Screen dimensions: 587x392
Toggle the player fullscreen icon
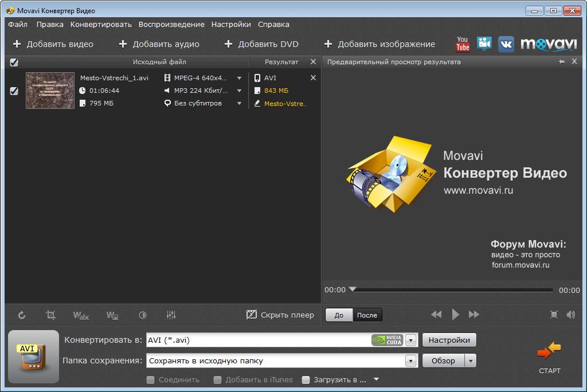coord(554,315)
